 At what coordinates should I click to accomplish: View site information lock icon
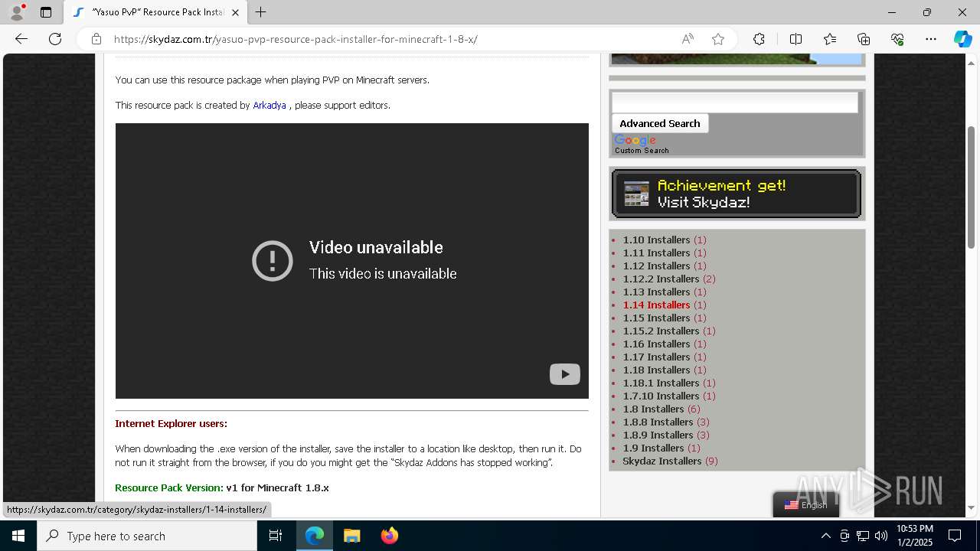[x=96, y=39]
